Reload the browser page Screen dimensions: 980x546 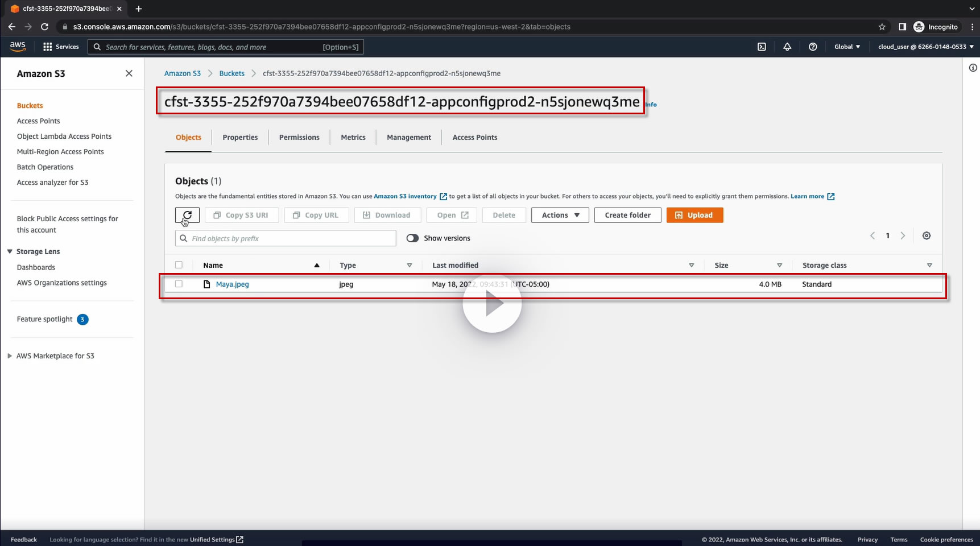coord(45,27)
